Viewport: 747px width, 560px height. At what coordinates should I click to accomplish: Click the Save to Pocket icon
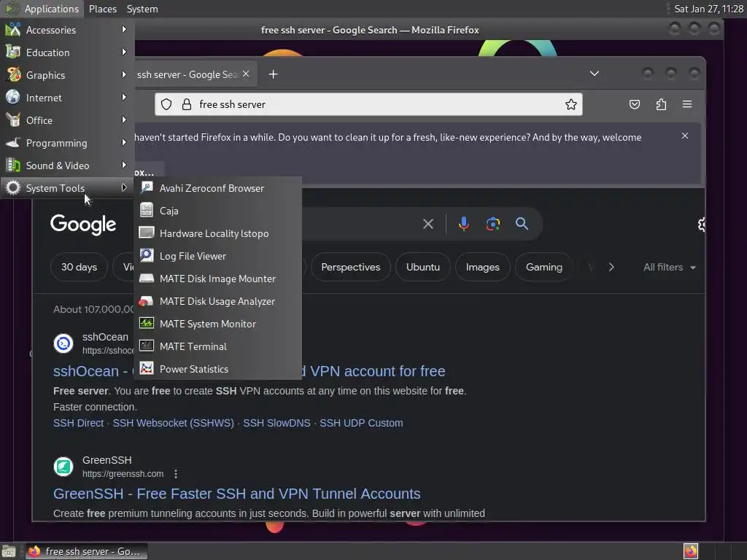coord(634,104)
